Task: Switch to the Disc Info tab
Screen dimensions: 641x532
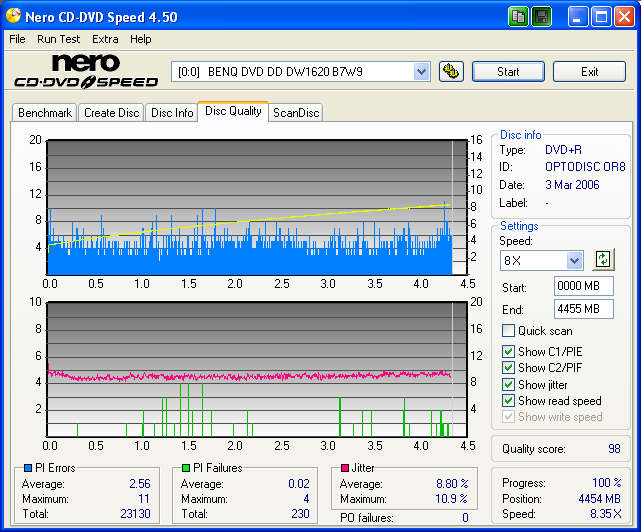Action: click(x=172, y=112)
